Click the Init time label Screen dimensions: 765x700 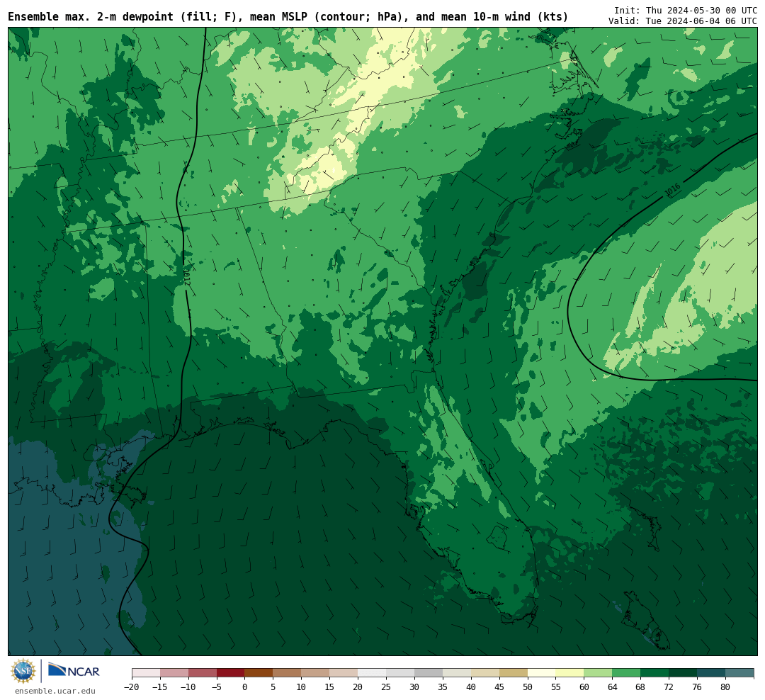click(x=686, y=10)
